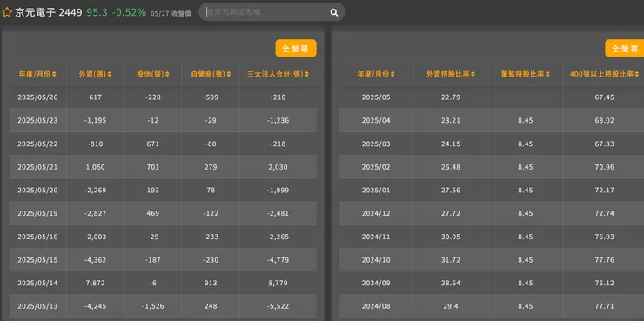
Task: Select the 2025/05/22 date cell
Action: tap(37, 144)
